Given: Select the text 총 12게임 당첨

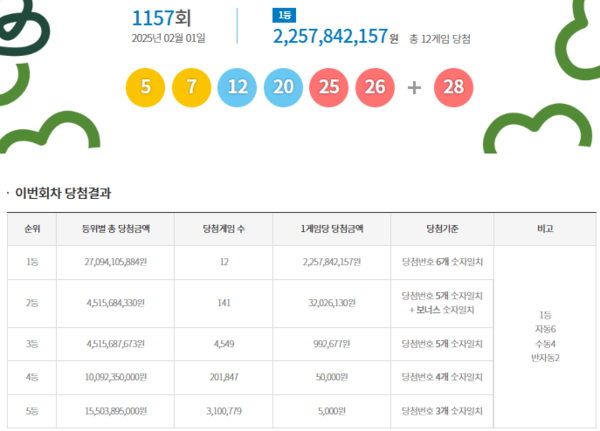Looking at the screenshot, I should click(440, 39).
